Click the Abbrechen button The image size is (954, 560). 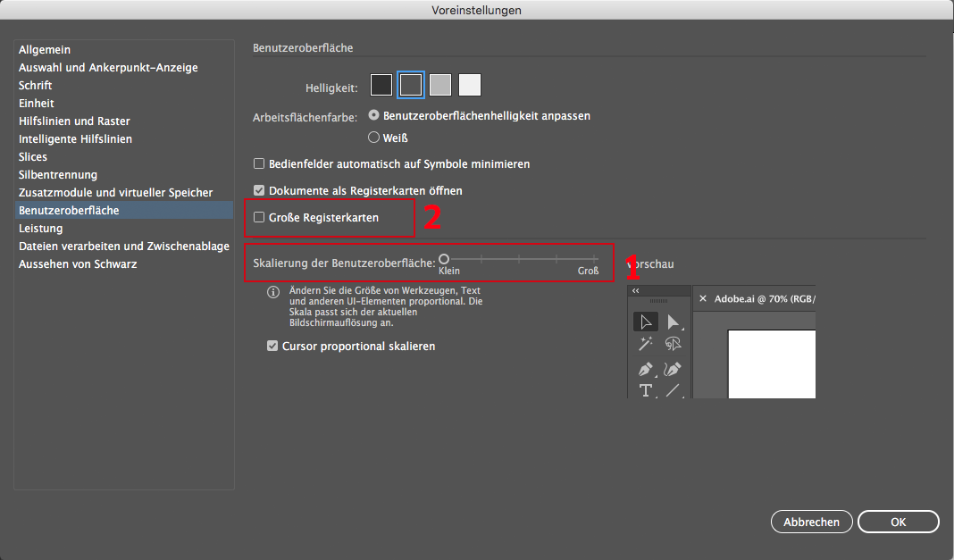pyautogui.click(x=811, y=522)
